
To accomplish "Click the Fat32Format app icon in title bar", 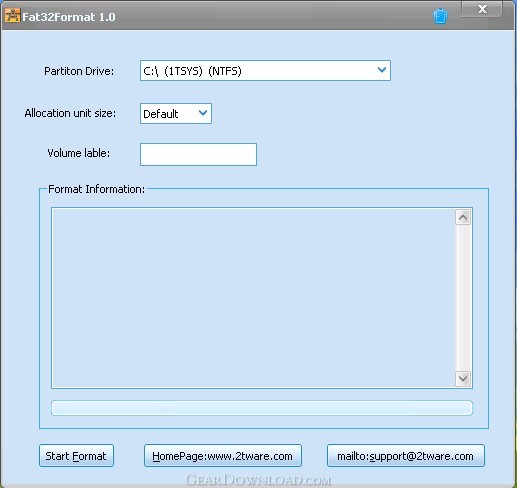I will [12, 16].
